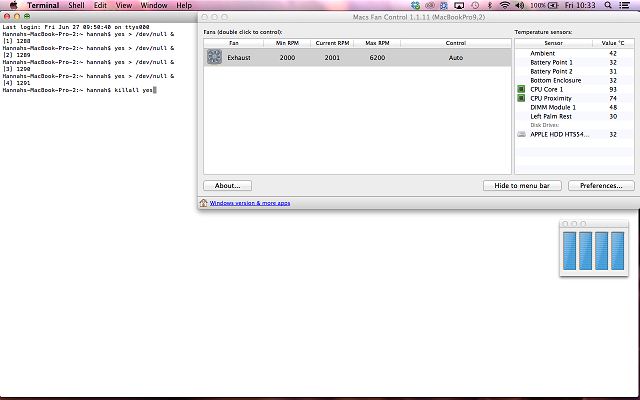640x400 pixels.
Task: Click the About... button
Action: point(227,186)
